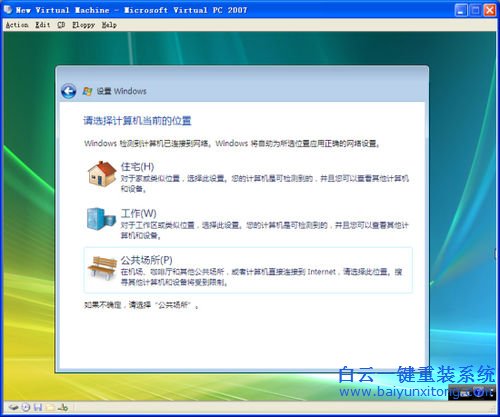Click the CD drive status bar icon
500x417 pixels.
26,407
